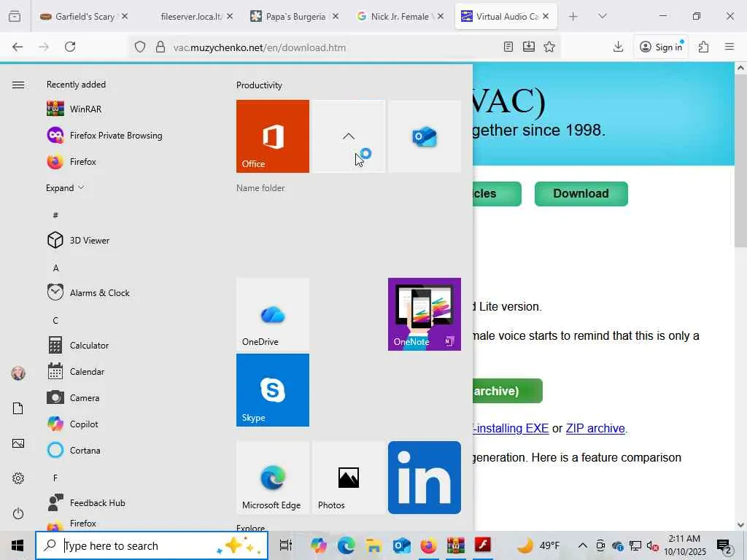The width and height of the screenshot is (747, 560).
Task: Switch to the fileserver.loca.lt tab
Action: [x=191, y=17]
